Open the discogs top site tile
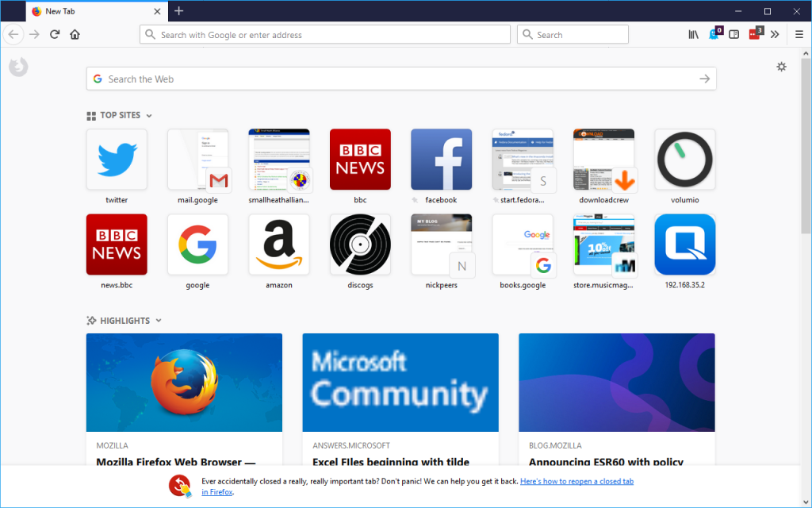The height and width of the screenshot is (508, 812). [360, 244]
